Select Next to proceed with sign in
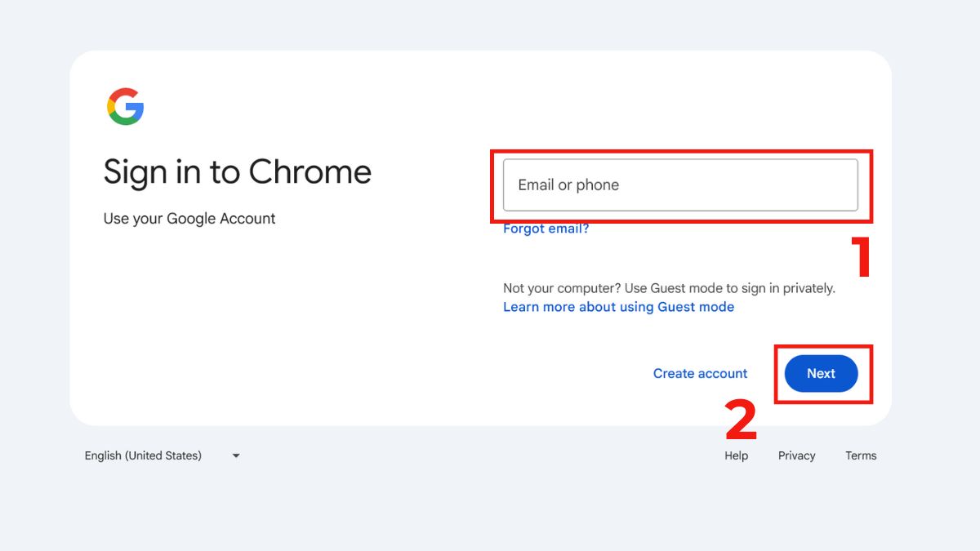 point(821,373)
